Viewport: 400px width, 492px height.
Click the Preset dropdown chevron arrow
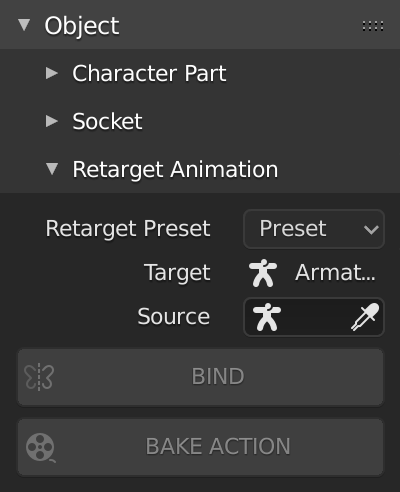click(371, 229)
